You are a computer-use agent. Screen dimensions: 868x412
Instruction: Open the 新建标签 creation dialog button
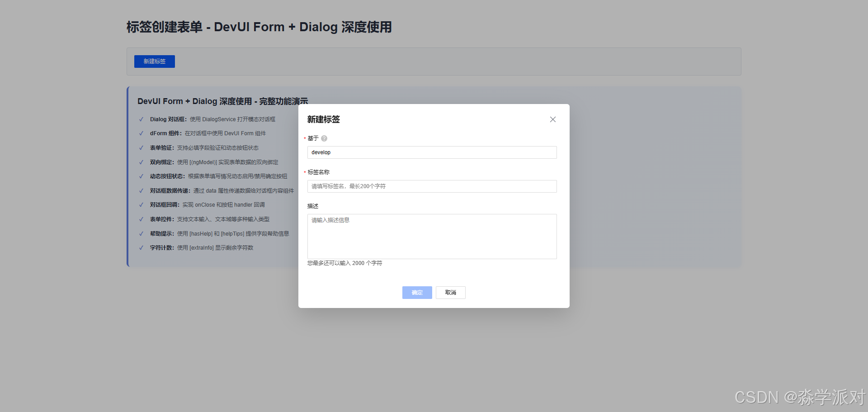tap(154, 61)
